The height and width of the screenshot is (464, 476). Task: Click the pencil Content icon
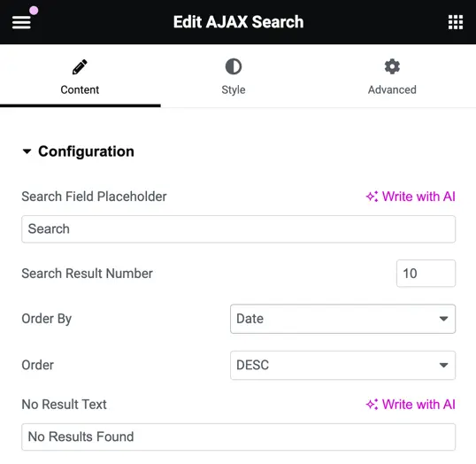[80, 66]
